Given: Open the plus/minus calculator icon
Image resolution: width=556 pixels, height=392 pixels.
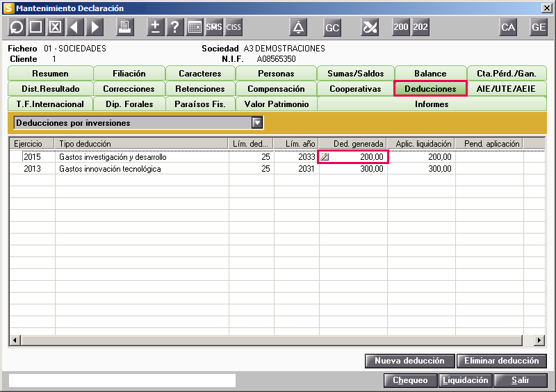Looking at the screenshot, I should pos(155,27).
